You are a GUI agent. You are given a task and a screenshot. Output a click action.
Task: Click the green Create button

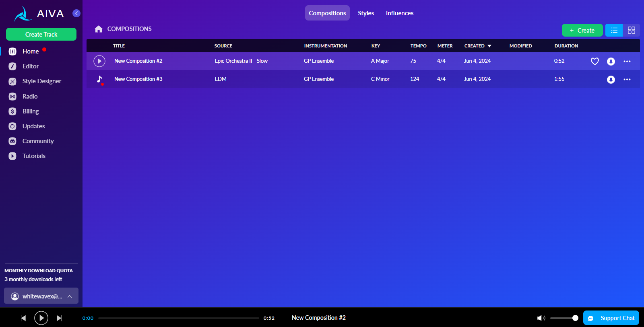(582, 30)
